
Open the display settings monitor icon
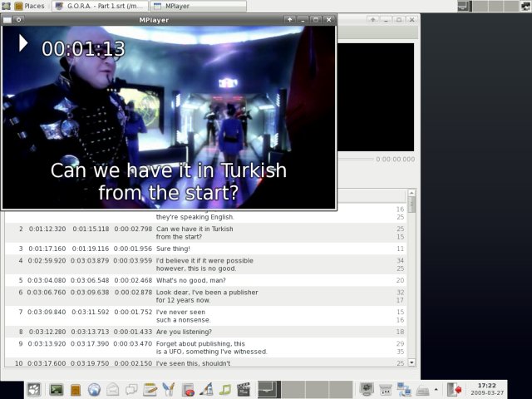367,390
